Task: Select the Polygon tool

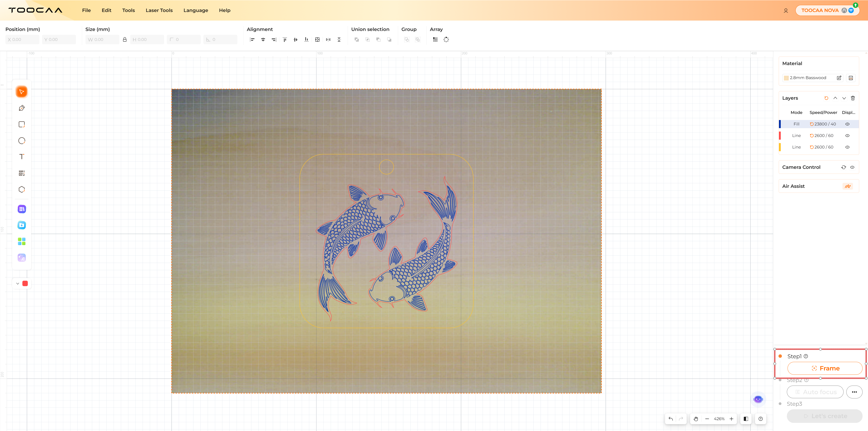Action: point(21,189)
